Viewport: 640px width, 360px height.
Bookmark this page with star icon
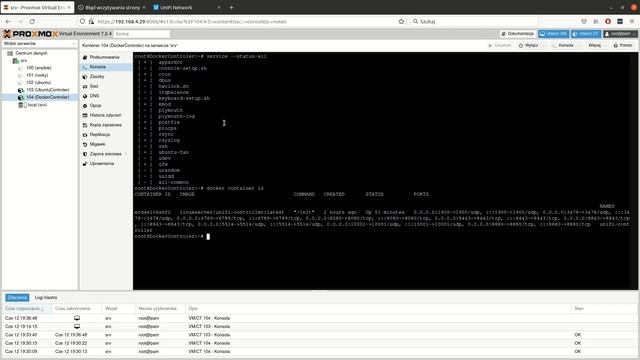coord(401,21)
